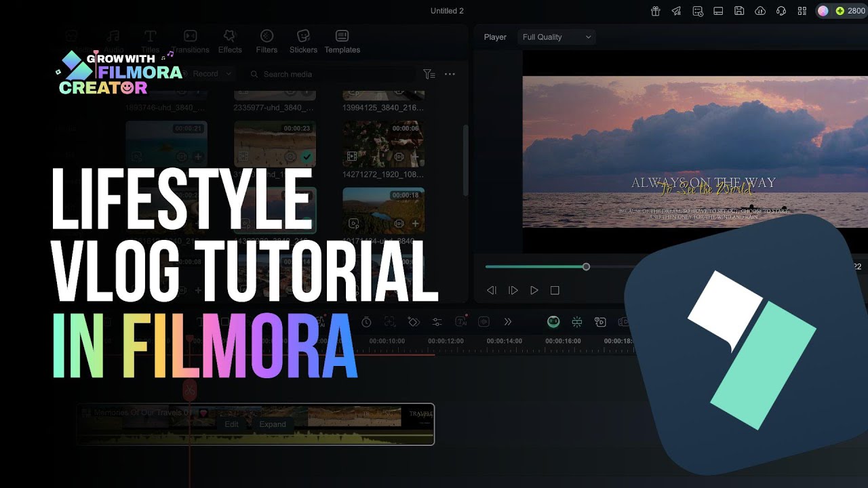Open the adjustment sliders tool in timeline toolbar
The image size is (868, 488).
(437, 322)
